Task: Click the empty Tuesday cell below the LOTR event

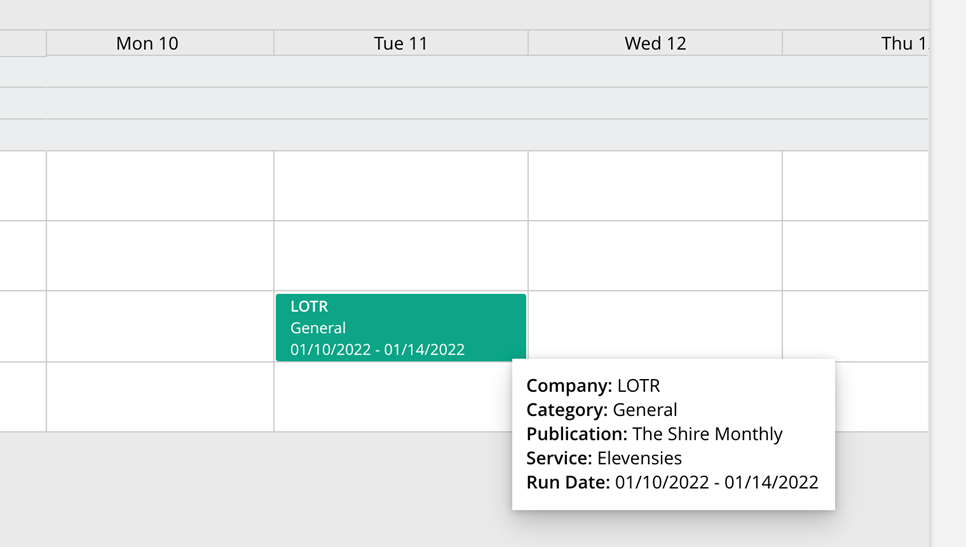Action: pos(390,397)
